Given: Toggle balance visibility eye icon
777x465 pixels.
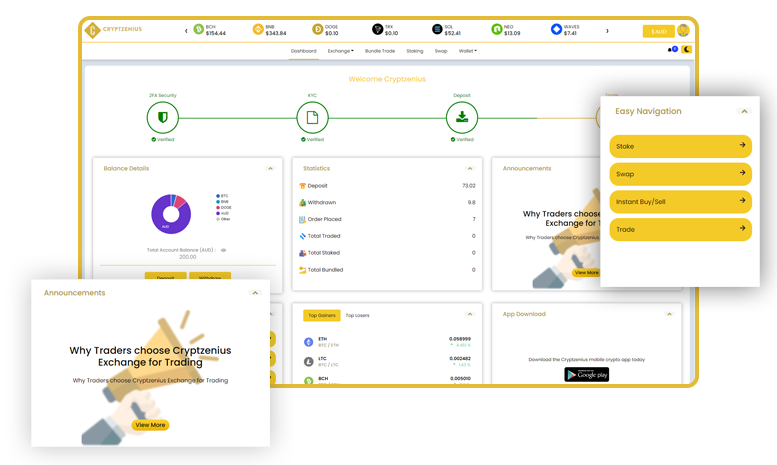Looking at the screenshot, I should pyautogui.click(x=223, y=249).
